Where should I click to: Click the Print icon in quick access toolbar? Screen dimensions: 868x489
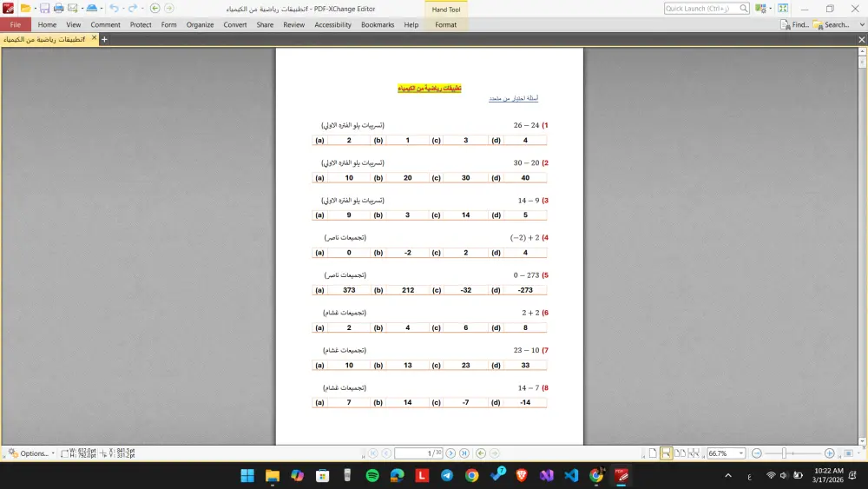point(58,9)
